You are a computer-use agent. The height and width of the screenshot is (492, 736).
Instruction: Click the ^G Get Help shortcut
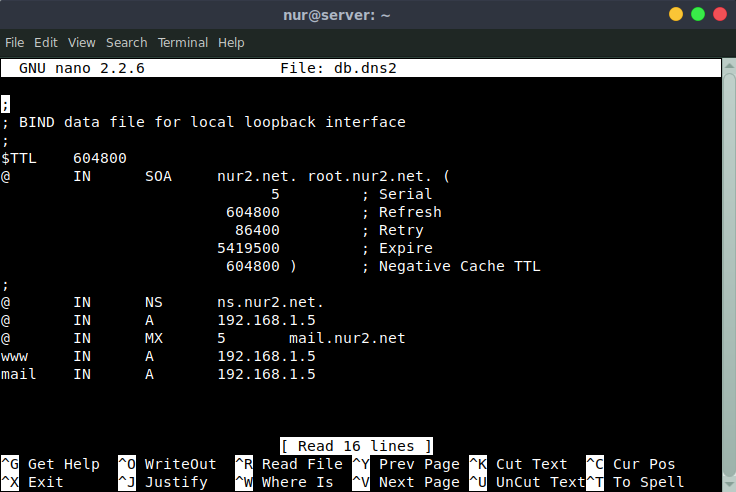[x=51, y=464]
